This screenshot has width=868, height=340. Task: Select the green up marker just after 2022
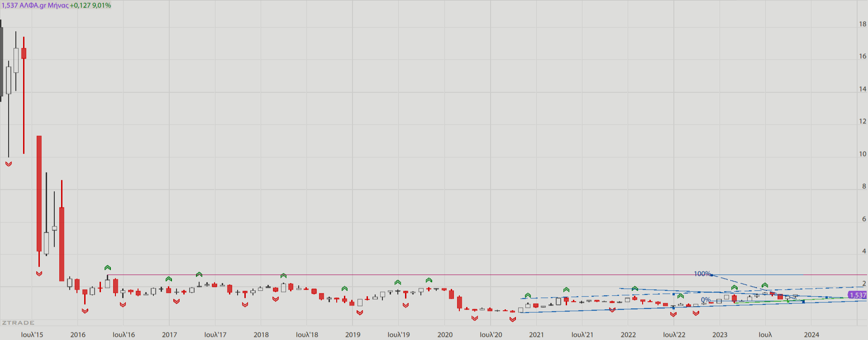(635, 288)
